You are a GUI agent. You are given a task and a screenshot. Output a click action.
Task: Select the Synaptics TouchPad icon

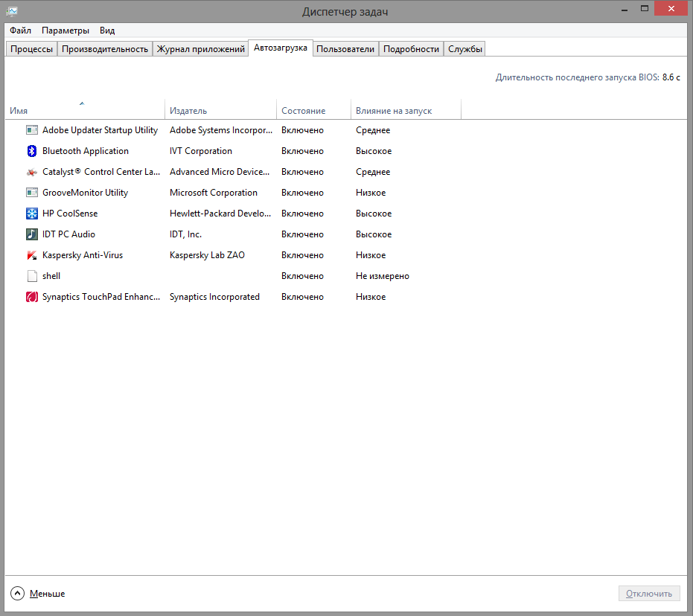[32, 297]
